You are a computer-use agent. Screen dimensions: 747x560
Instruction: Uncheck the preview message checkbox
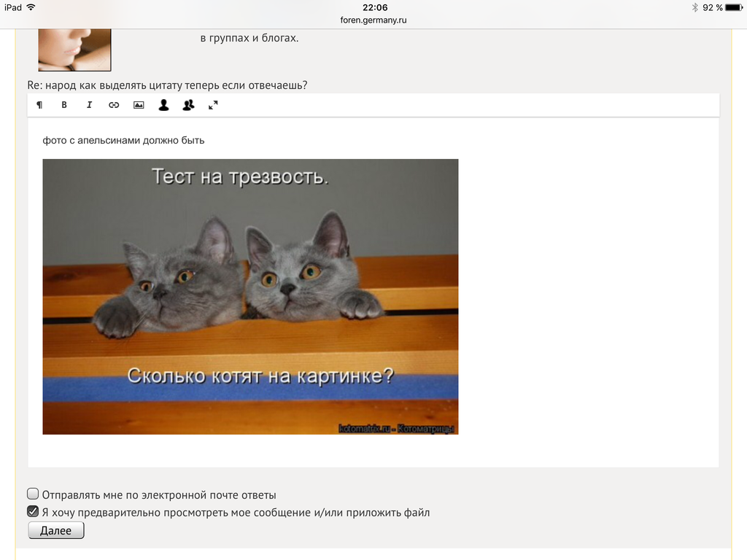coord(33,511)
